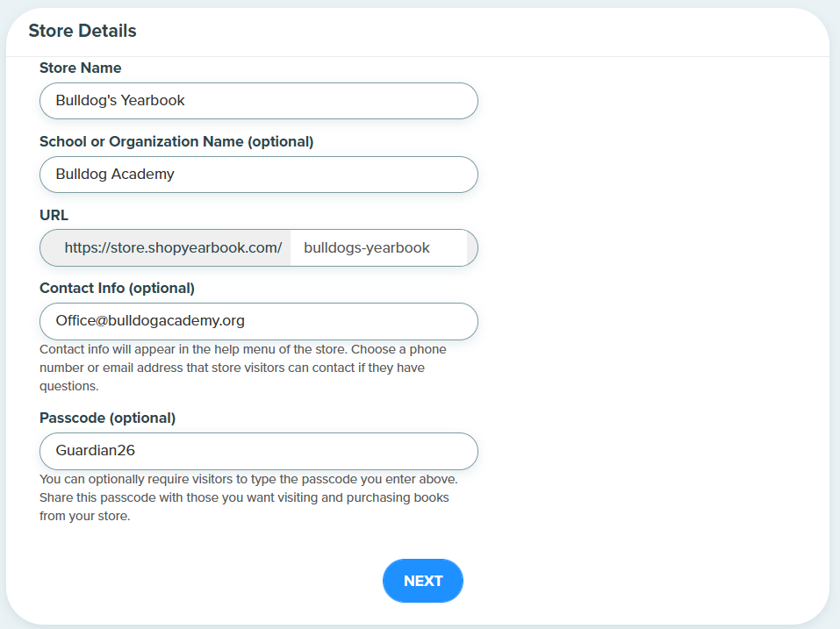
Task: Click empty white card area beside the form
Action: tap(654, 321)
